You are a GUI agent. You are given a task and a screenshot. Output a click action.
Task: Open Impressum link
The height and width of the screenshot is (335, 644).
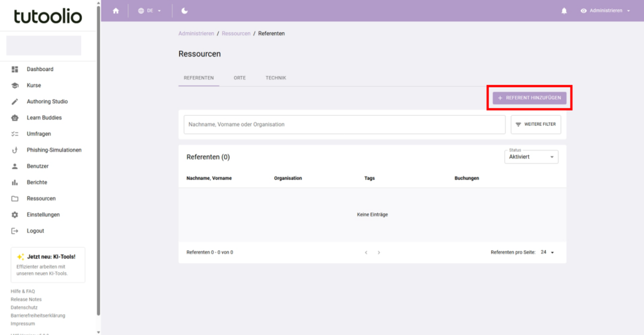(x=23, y=324)
